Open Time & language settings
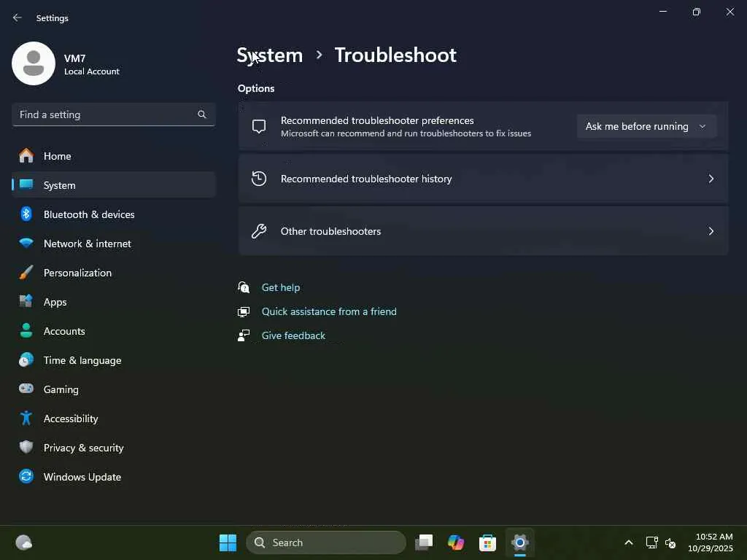The image size is (747, 560). (x=113, y=359)
